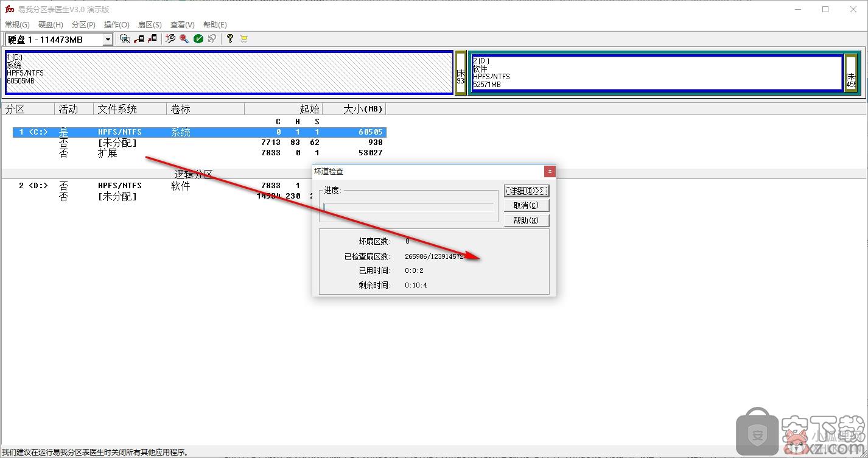
Task: Click the greyed-out undo toolbar icon
Action: tap(212, 39)
